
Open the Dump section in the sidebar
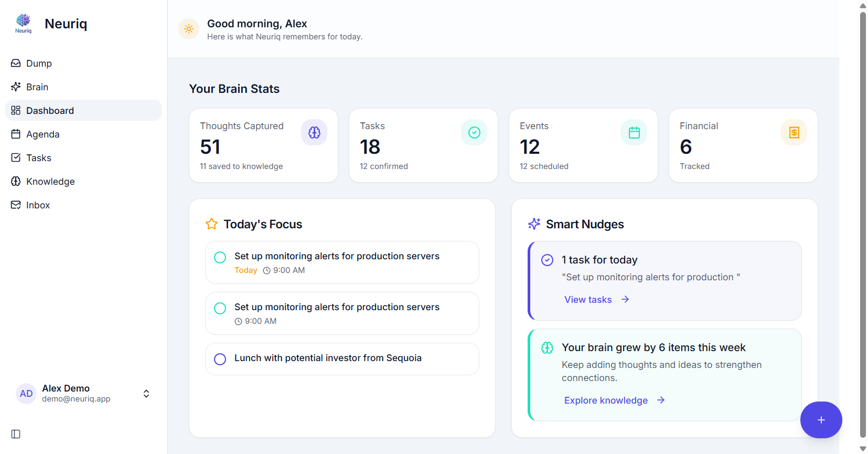[x=39, y=63]
